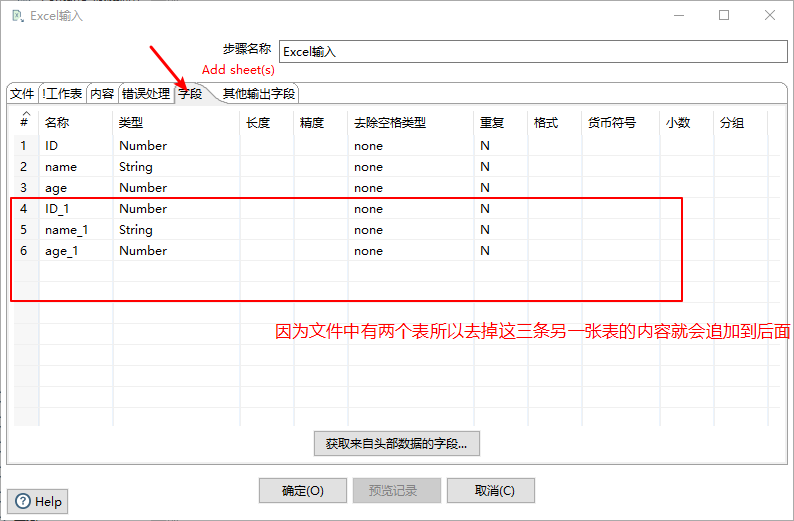Select the ID_1 field name cell
Image resolution: width=794 pixels, height=521 pixels.
click(x=75, y=209)
